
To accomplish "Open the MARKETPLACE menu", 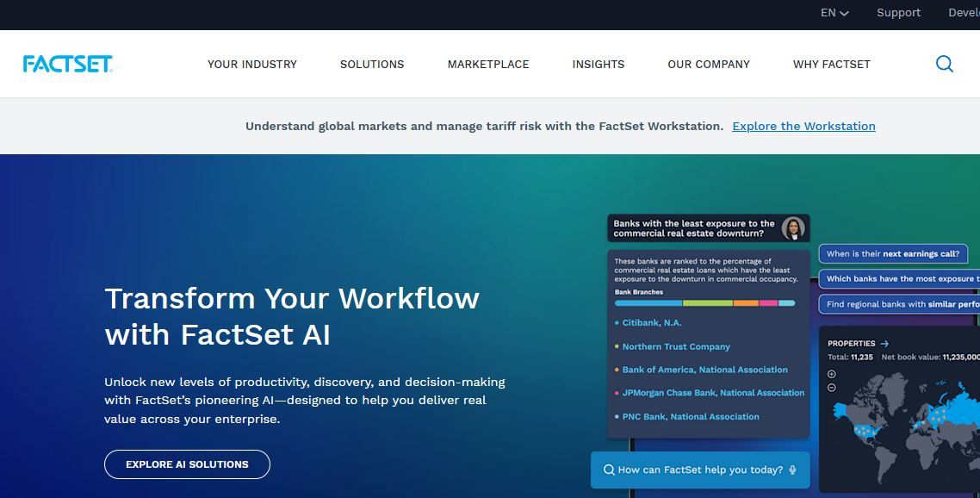I will pyautogui.click(x=488, y=64).
